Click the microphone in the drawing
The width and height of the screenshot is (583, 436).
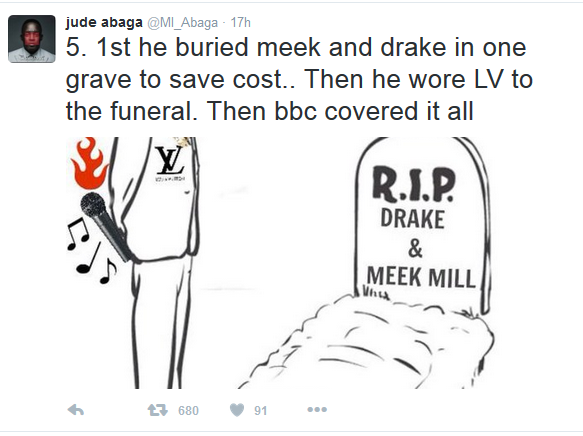pyautogui.click(x=106, y=227)
